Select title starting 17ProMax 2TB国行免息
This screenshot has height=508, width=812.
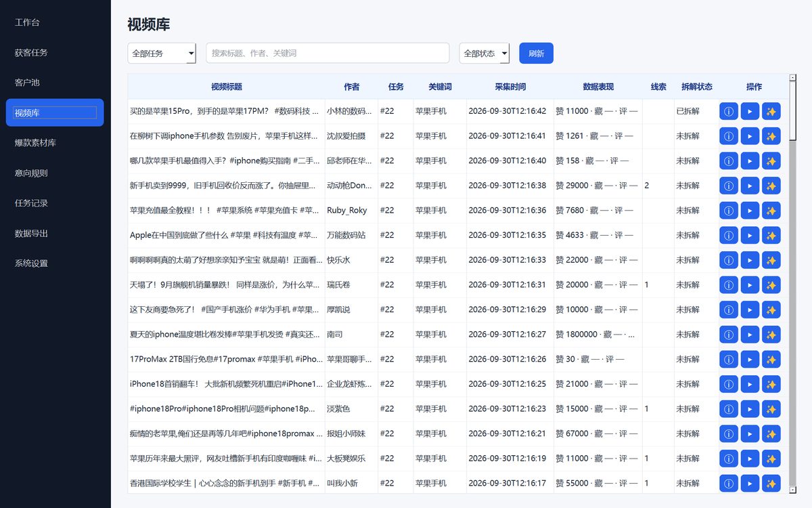point(225,359)
